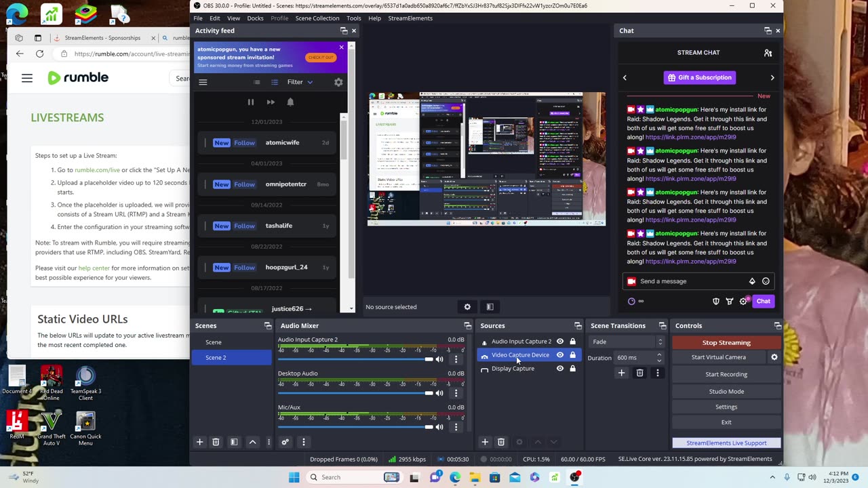This screenshot has height=488, width=868.
Task: Move the selected scene up
Action: click(x=252, y=442)
